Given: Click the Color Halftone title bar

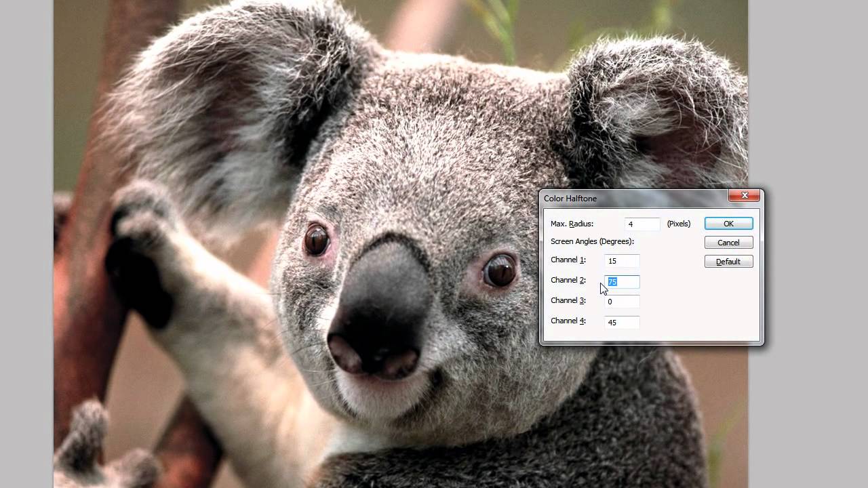Looking at the screenshot, I should [634, 198].
